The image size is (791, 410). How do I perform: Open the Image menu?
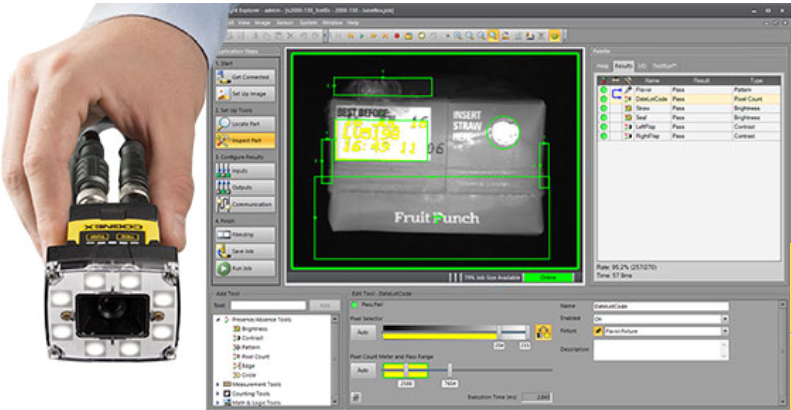coord(262,23)
